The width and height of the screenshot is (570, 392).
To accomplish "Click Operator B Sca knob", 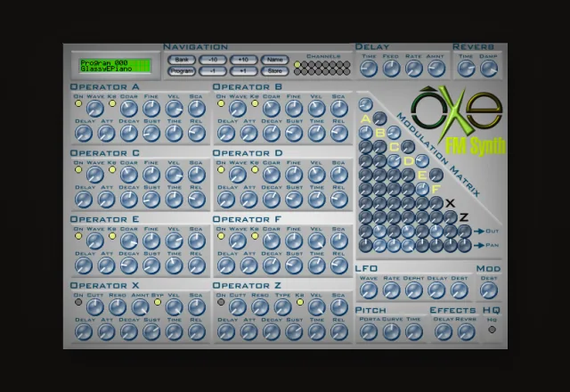I will click(339, 109).
